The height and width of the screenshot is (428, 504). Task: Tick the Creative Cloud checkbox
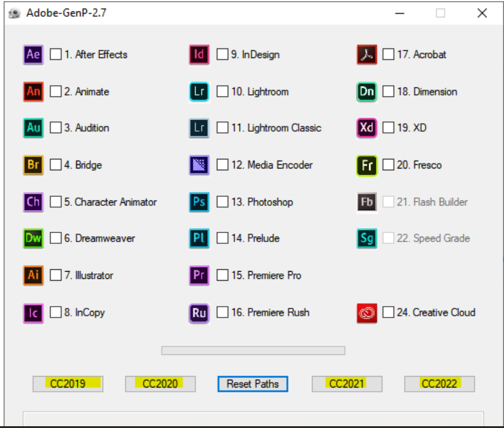click(389, 312)
